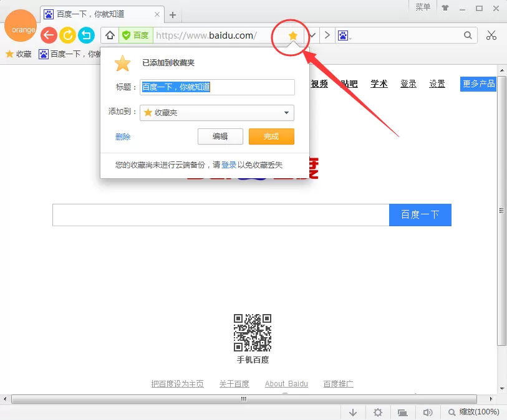Click the 登录 link in top navigation
The width and height of the screenshot is (507, 420).
click(408, 84)
